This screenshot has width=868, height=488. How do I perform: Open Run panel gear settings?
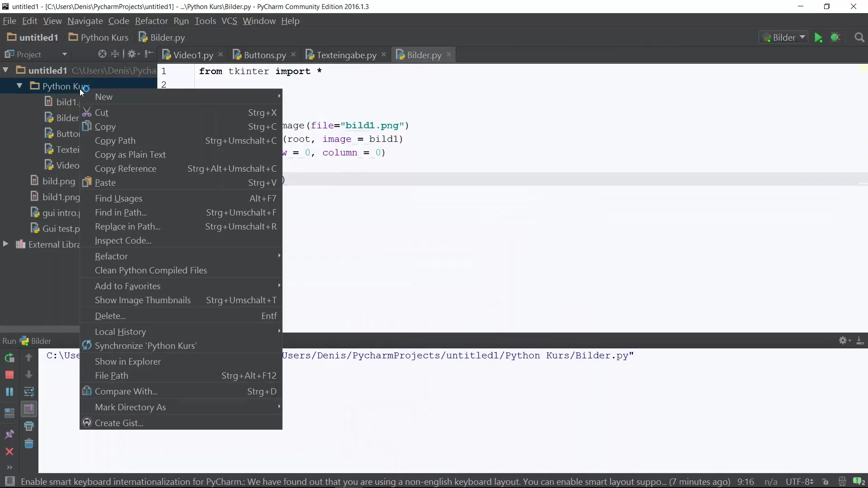click(844, 340)
